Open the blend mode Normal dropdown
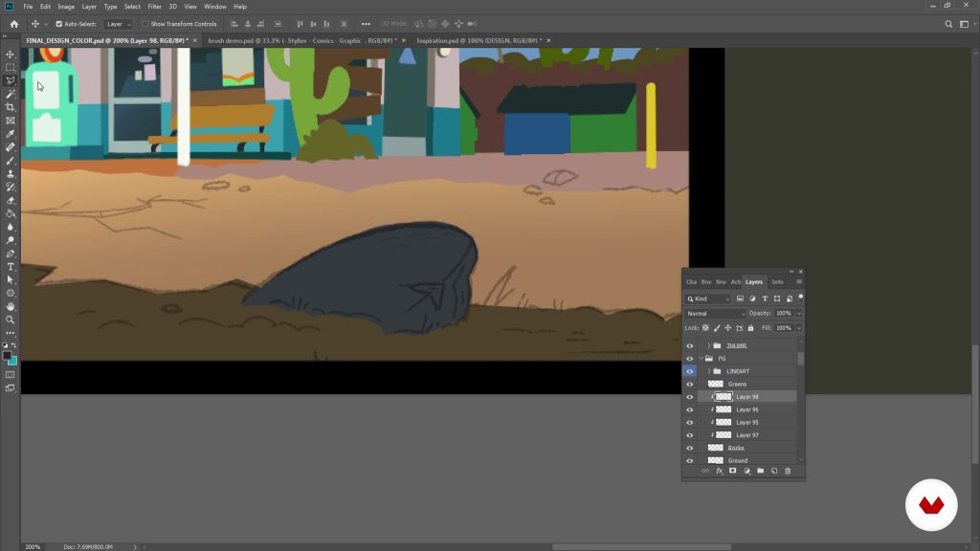Image resolution: width=980 pixels, height=551 pixels. point(715,313)
